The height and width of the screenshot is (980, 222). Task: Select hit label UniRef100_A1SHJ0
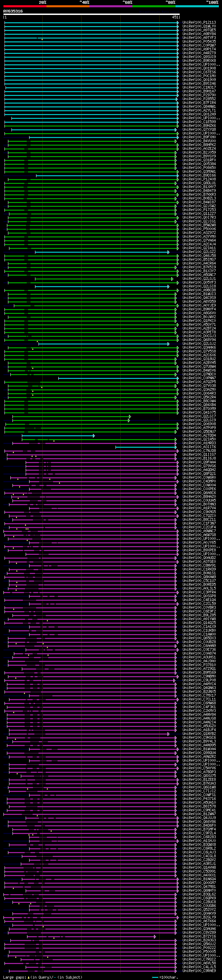point(199,841)
